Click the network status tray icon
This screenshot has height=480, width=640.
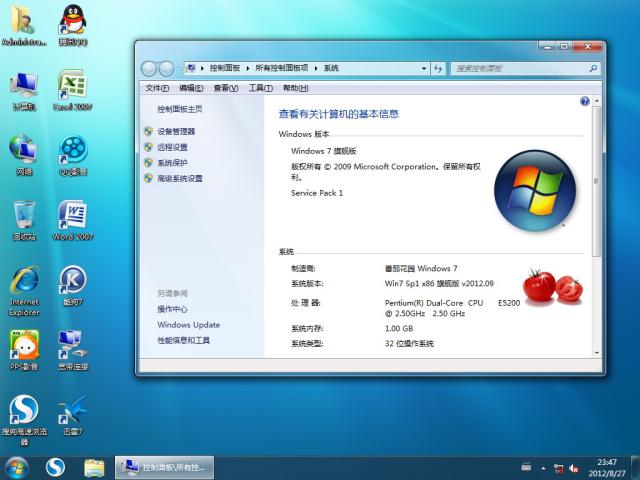558,468
